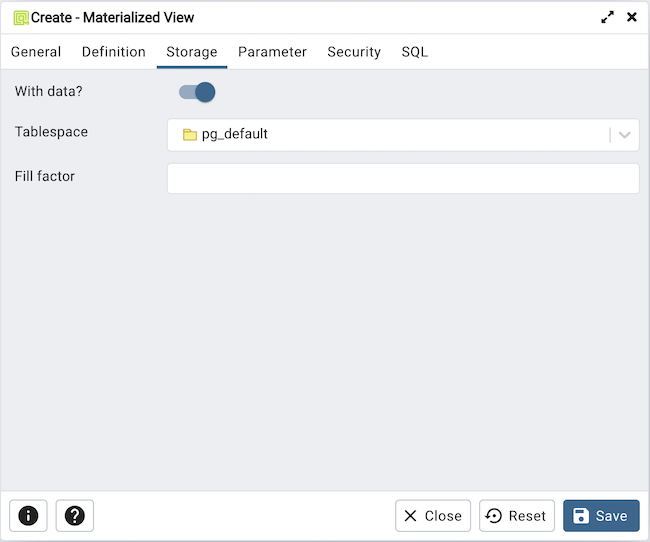Open help with the question mark icon
The height and width of the screenshot is (542, 650).
coord(75,516)
